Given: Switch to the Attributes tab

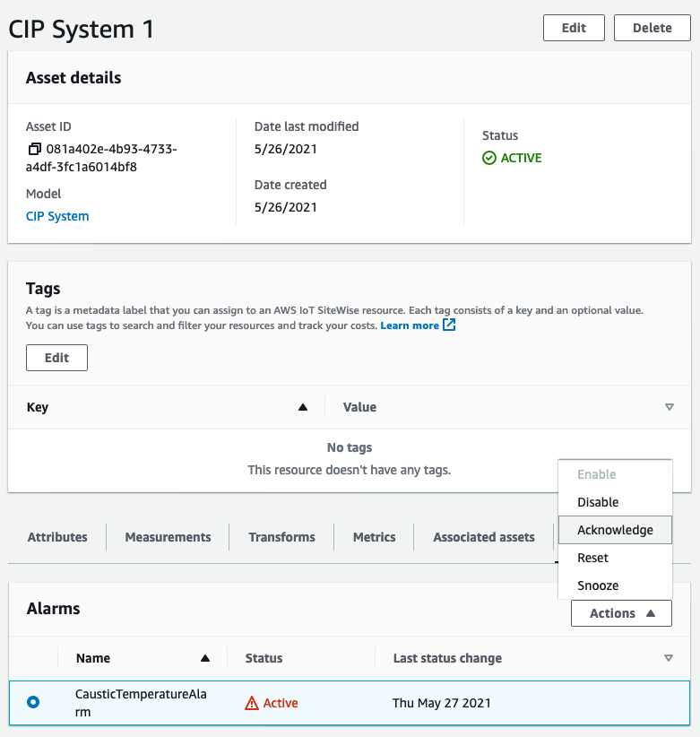Looking at the screenshot, I should click(x=57, y=537).
